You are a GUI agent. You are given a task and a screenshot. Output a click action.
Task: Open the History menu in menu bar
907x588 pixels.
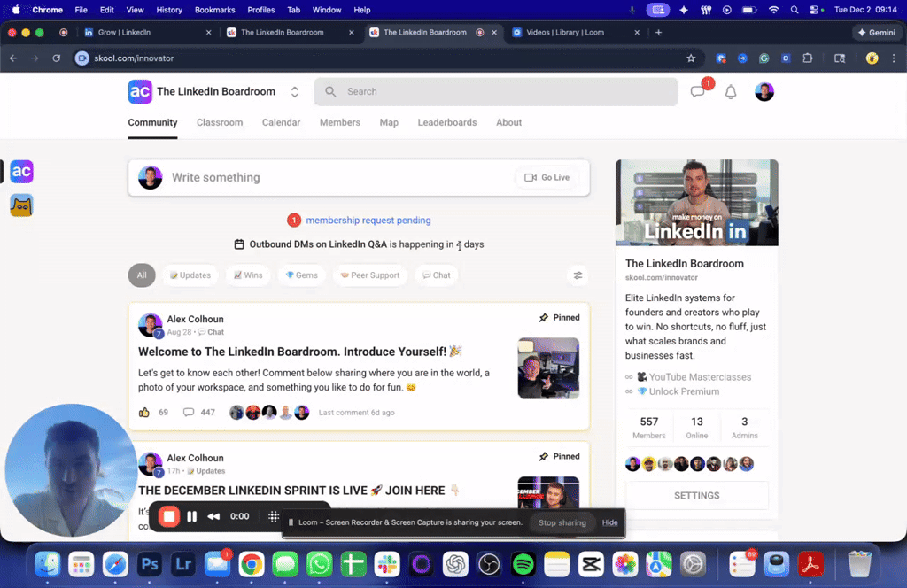[x=169, y=10]
